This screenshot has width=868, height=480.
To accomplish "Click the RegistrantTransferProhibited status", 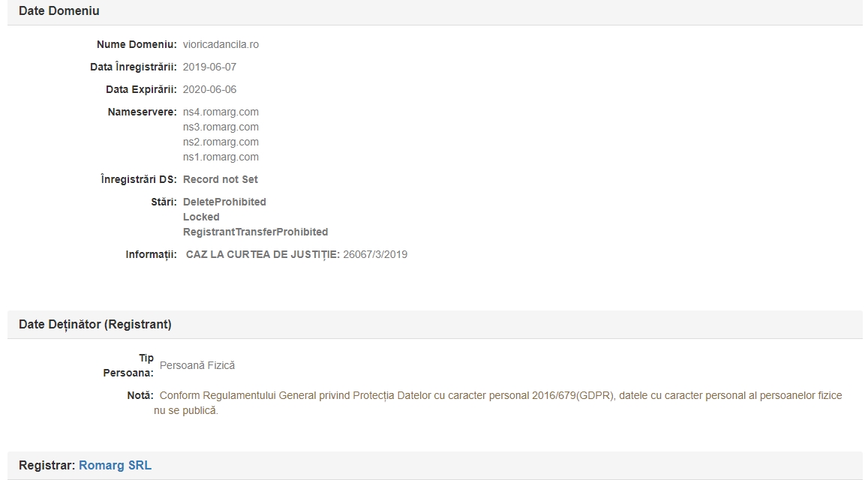I will [x=255, y=232].
